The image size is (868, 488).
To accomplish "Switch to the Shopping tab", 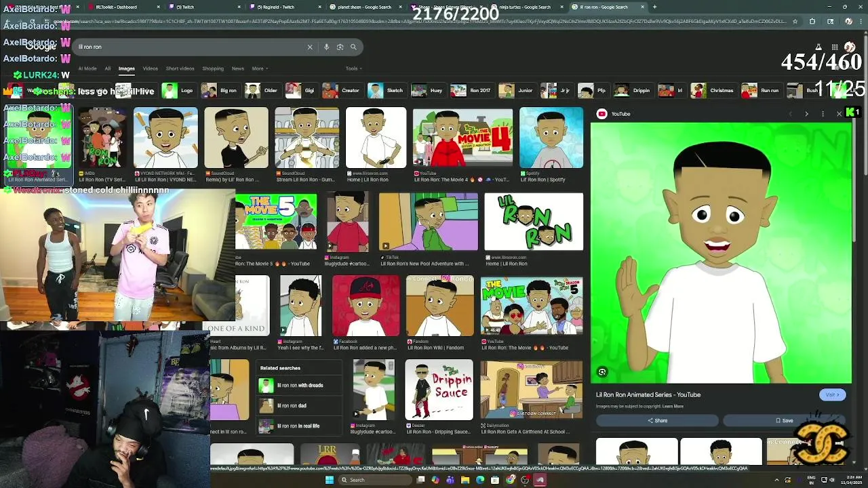I will (x=212, y=68).
